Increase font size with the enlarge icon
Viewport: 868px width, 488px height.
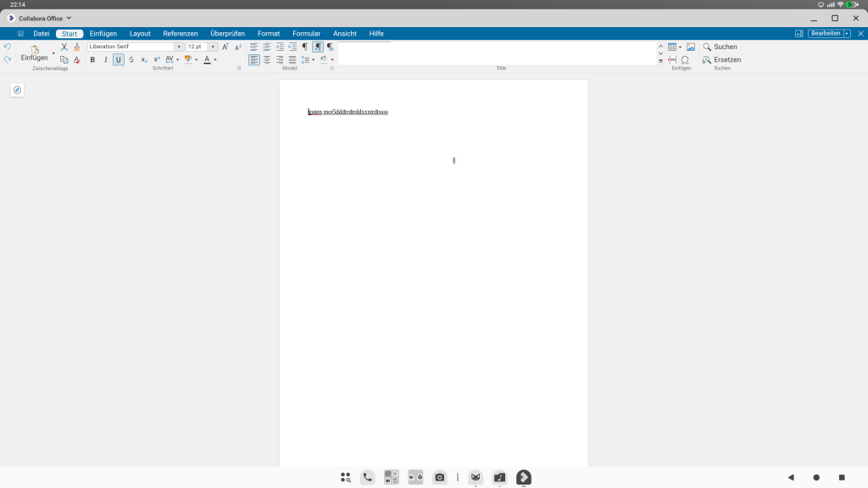pos(225,47)
